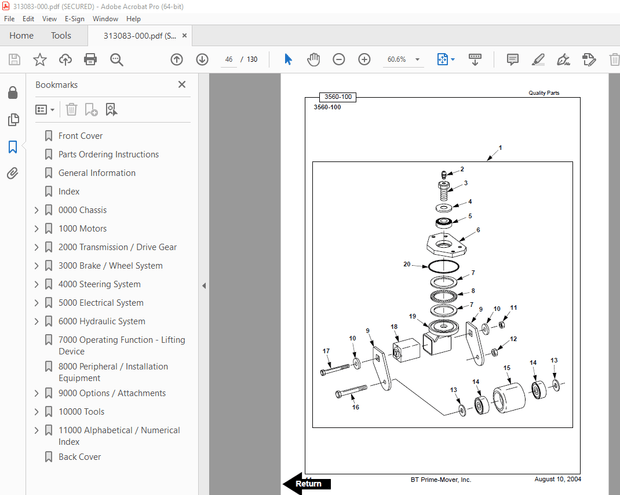Switch to the Home tab

pos(21,36)
